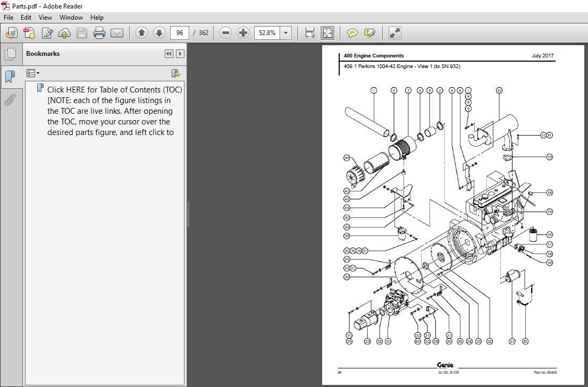Screen dimensions: 588x387
Task: Open the zoom level dropdown arrow
Action: [x=285, y=33]
